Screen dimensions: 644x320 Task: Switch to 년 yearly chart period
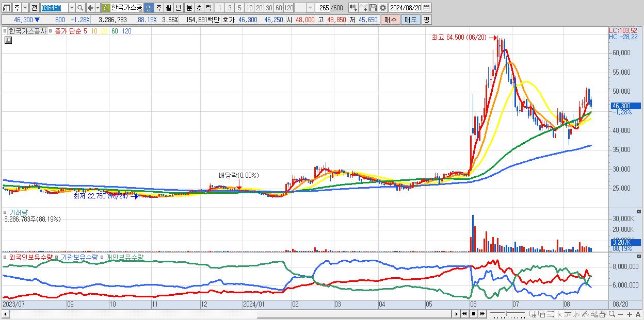[178, 8]
